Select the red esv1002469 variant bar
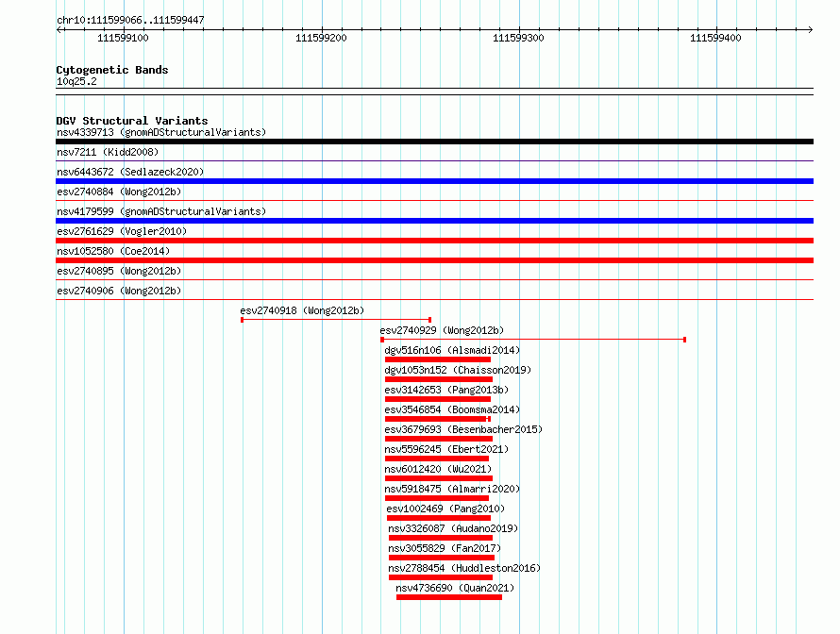The height and width of the screenshot is (634, 840). tap(439, 518)
